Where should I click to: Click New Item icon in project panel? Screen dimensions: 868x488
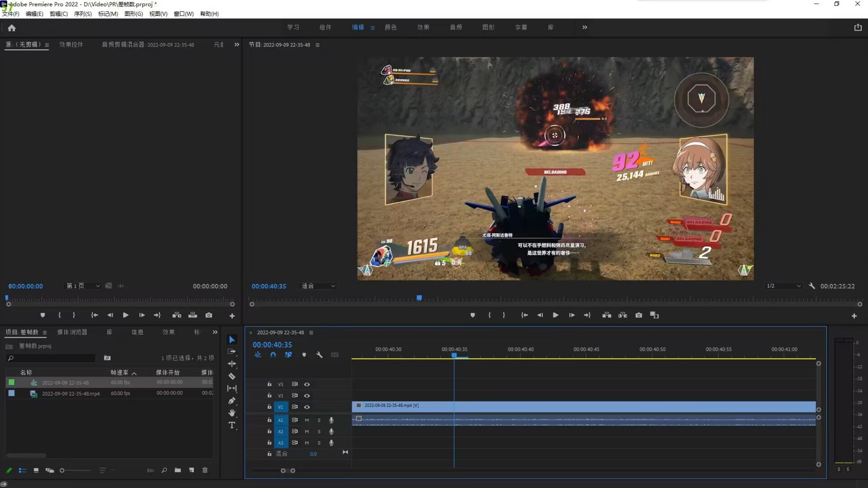tap(191, 470)
